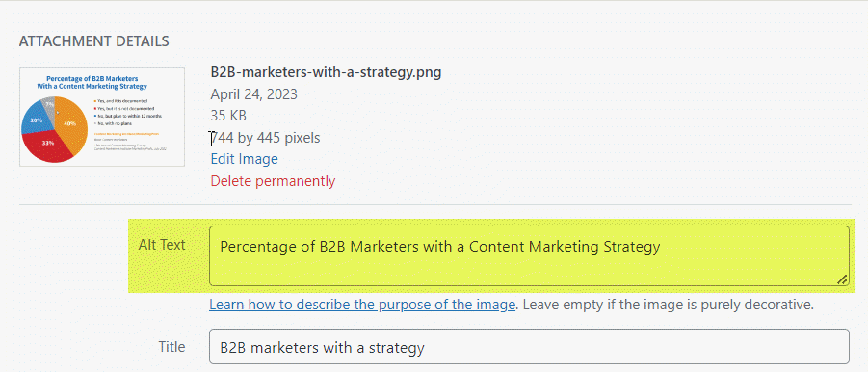Click the red 33% pie slice

pos(49,146)
